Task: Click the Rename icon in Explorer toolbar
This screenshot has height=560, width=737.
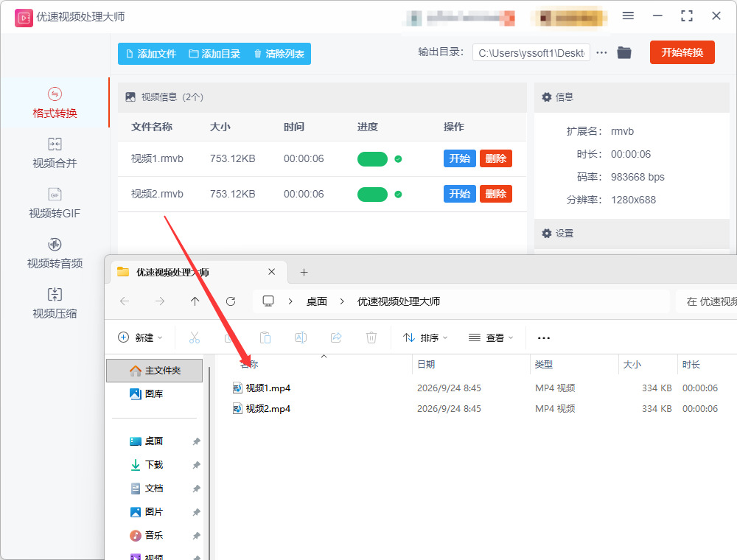Action: [301, 337]
